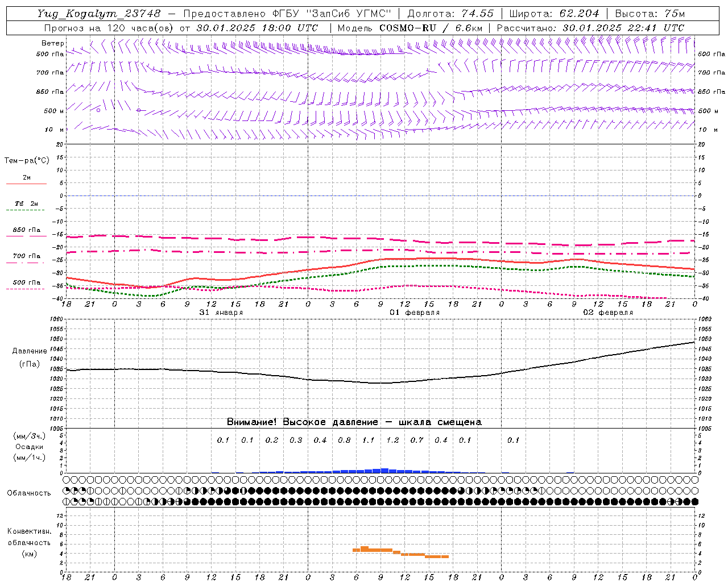The image size is (728, 582).
Task: Click the 1.2 precipitation value
Action: coord(392,440)
